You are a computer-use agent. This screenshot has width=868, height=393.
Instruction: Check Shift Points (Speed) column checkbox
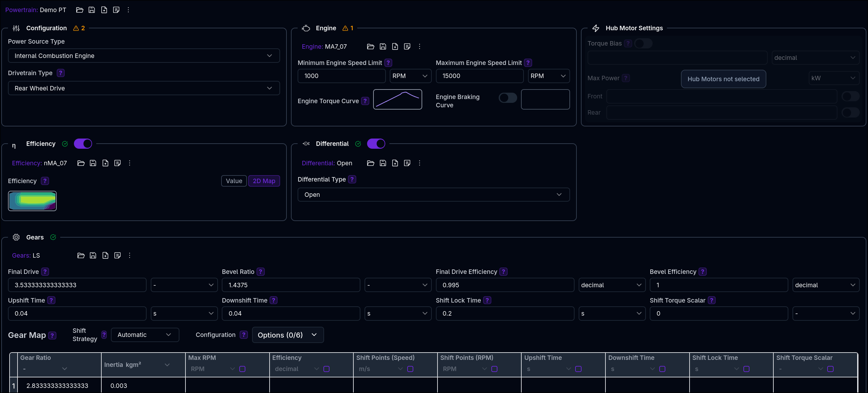pyautogui.click(x=410, y=369)
